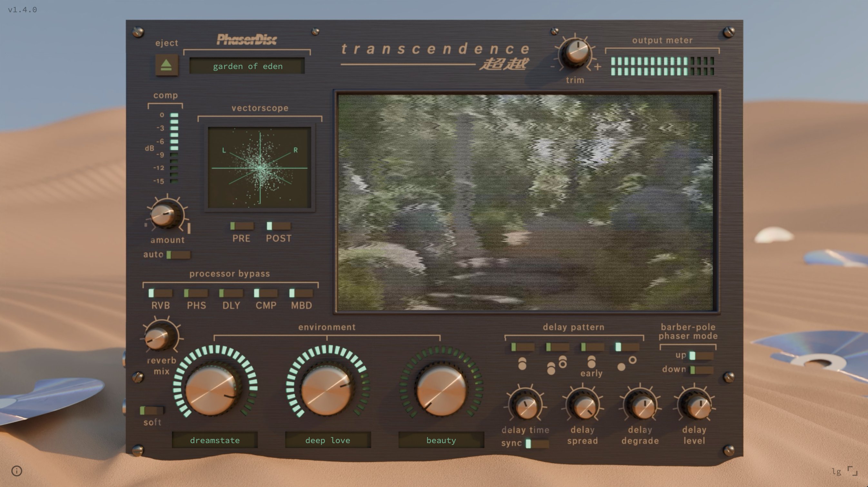
Task: Enable the comp auto switch
Action: (178, 255)
